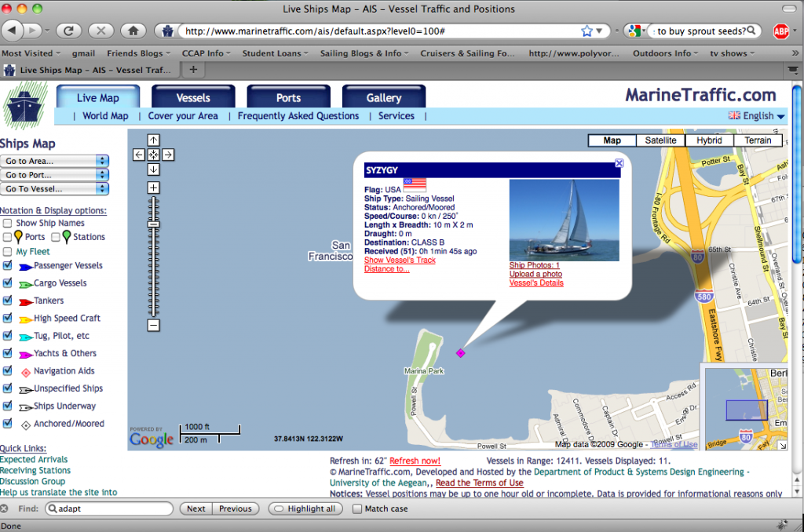Open the Expected Arrivals quick link
Image resolution: width=804 pixels, height=532 pixels.
[x=34, y=459]
